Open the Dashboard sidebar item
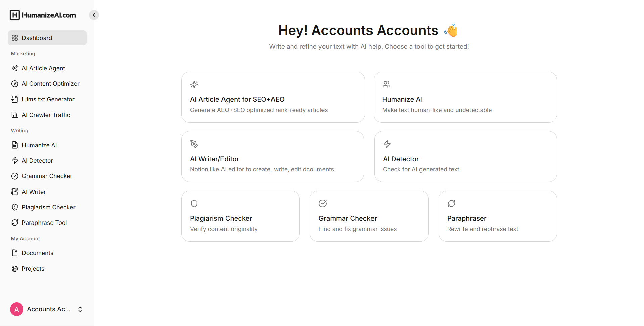644x326 pixels. click(47, 38)
